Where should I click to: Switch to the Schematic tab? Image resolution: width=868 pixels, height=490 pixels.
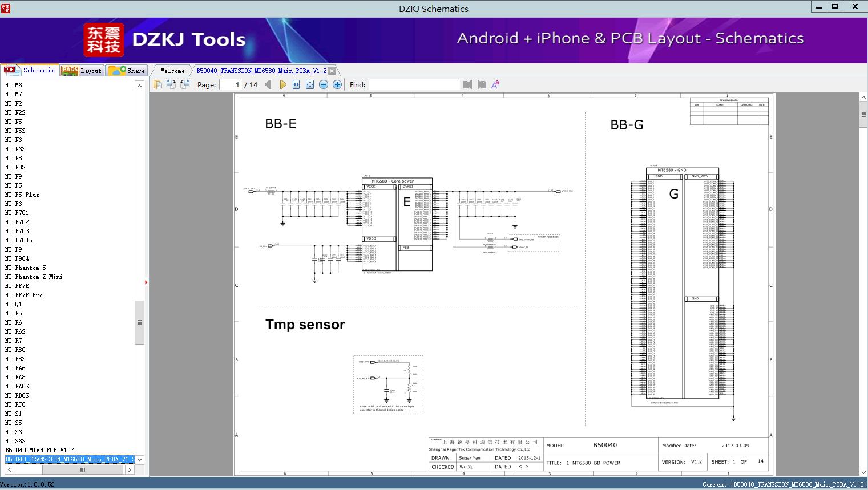tap(29, 70)
